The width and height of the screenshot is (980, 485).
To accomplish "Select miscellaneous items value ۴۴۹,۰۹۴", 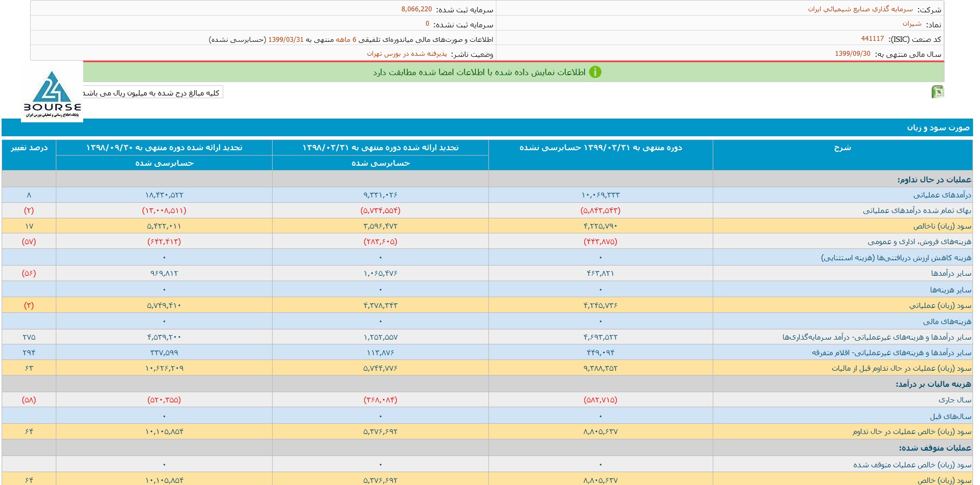I will pos(601,352).
